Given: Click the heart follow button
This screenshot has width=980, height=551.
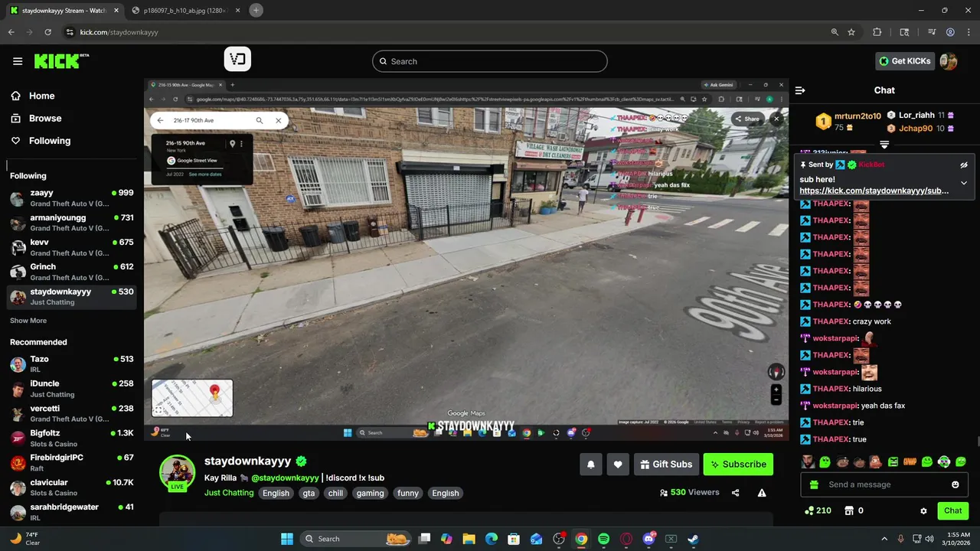Looking at the screenshot, I should [x=618, y=465].
